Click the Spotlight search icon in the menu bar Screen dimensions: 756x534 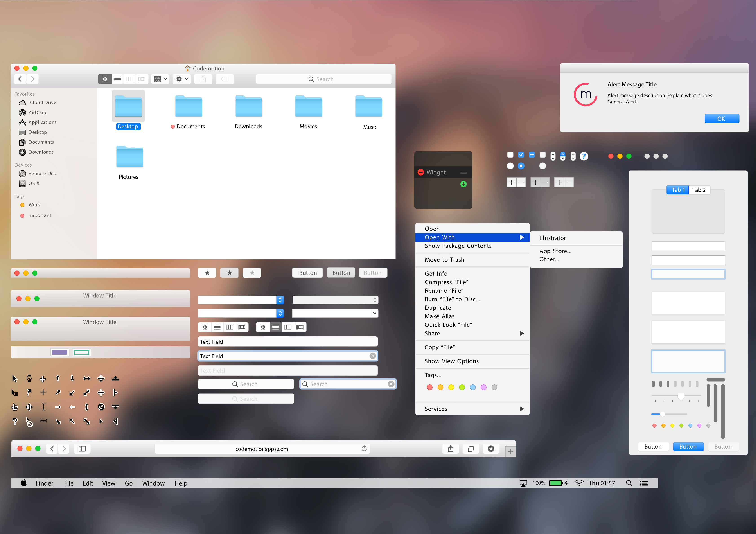point(629,483)
